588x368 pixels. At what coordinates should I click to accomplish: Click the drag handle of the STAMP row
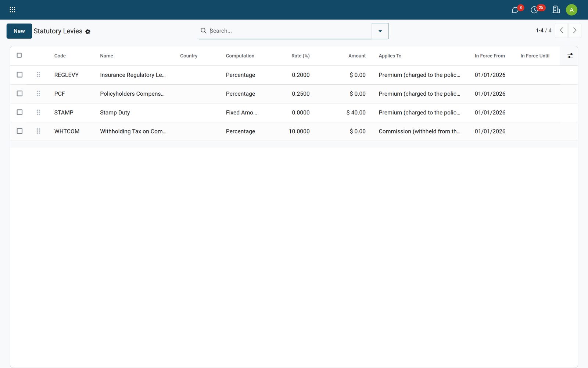[38, 112]
